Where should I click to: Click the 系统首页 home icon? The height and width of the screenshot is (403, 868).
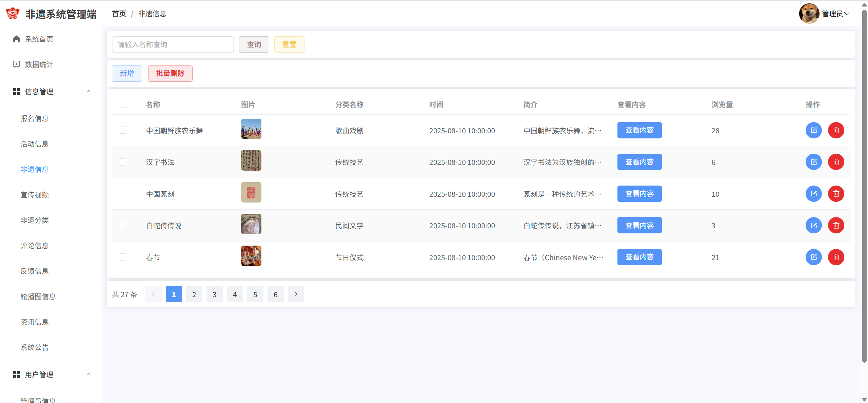[x=16, y=39]
